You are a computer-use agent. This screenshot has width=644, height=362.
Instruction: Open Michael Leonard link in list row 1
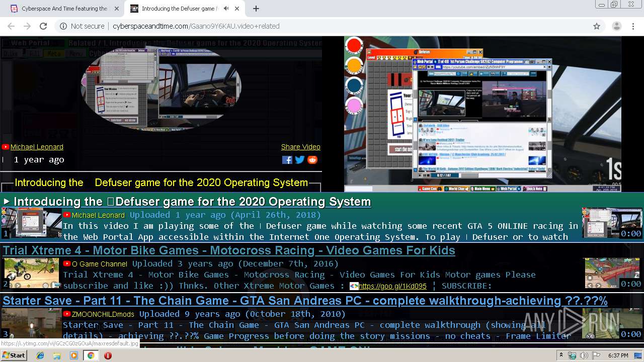(x=98, y=215)
